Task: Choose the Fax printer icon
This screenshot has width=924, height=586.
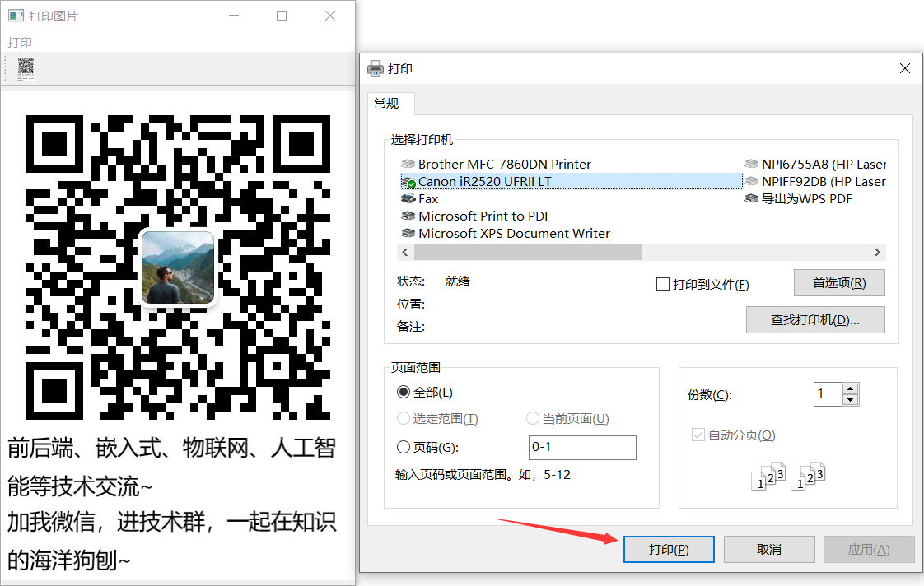Action: [408, 198]
